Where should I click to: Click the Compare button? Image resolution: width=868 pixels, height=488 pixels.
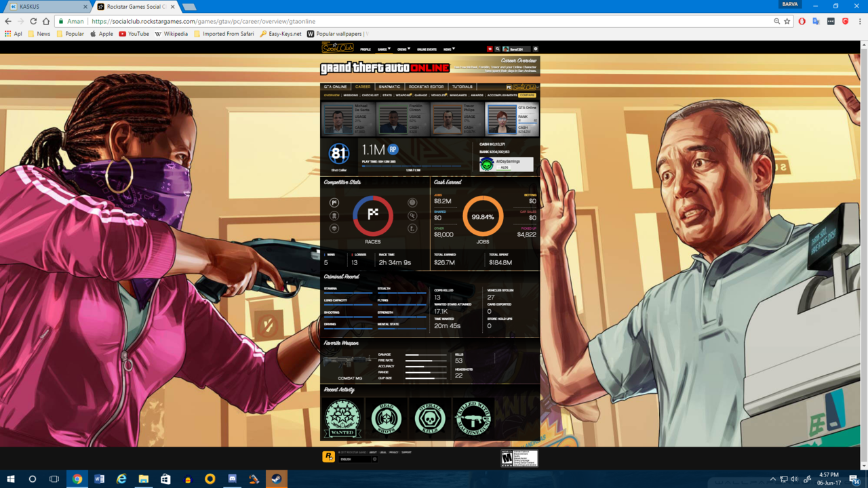tap(527, 96)
